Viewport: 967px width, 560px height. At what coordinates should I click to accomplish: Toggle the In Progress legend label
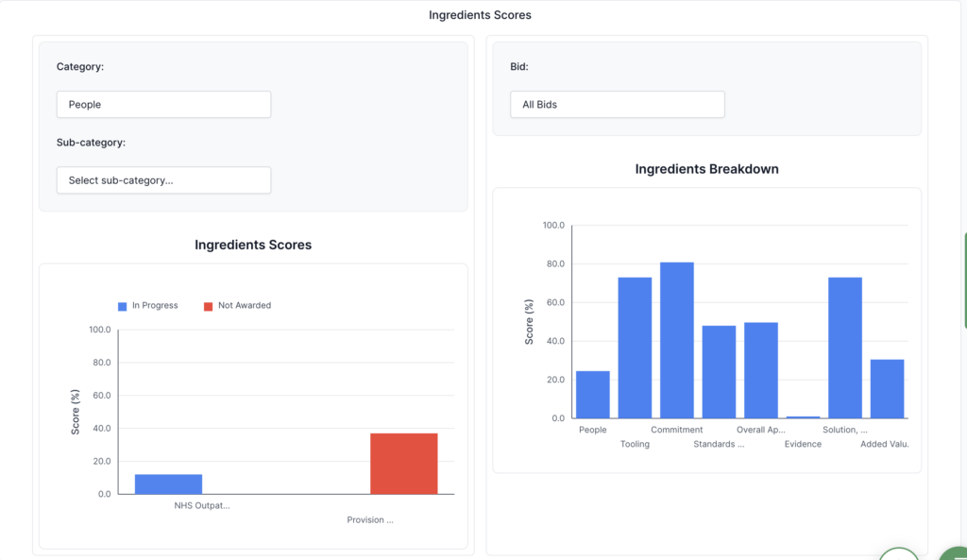click(x=155, y=306)
